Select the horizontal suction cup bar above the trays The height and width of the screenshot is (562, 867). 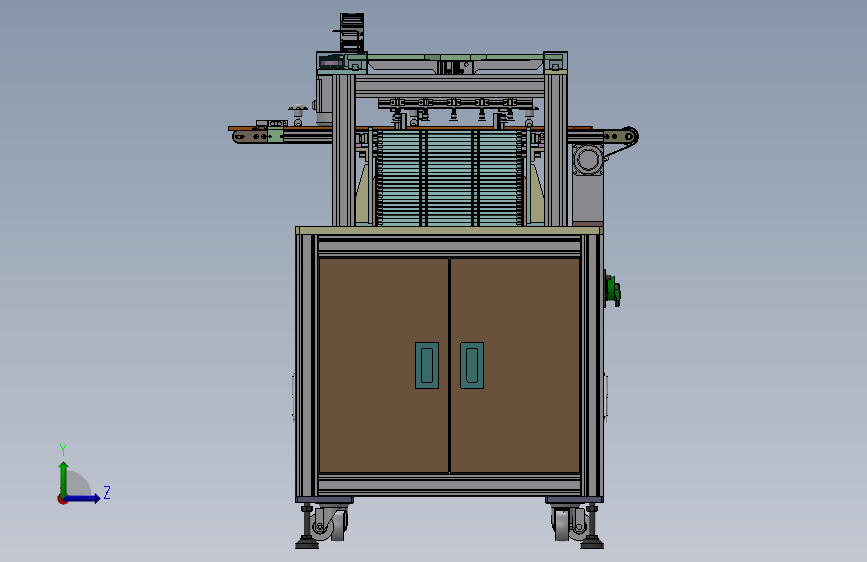[x=456, y=102]
